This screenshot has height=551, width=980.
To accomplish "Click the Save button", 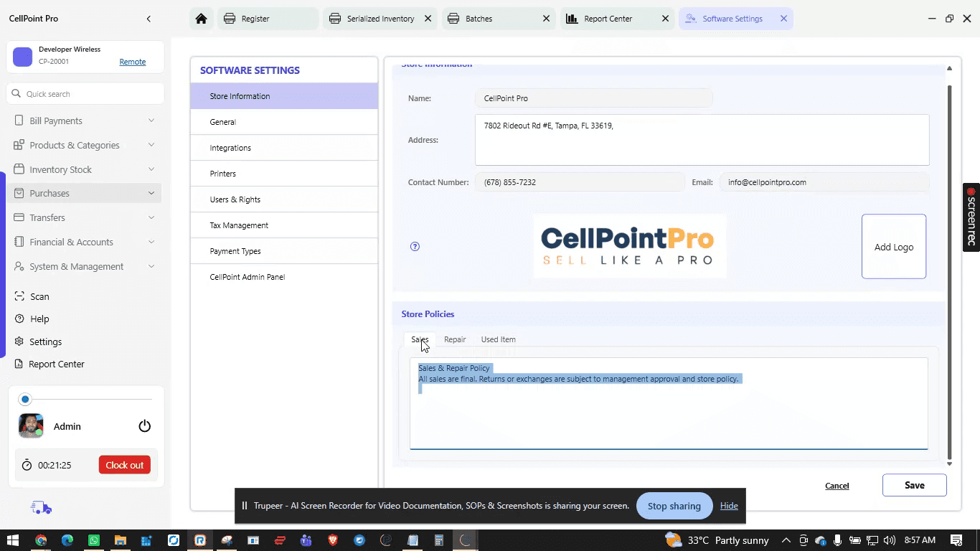I will coord(915,485).
